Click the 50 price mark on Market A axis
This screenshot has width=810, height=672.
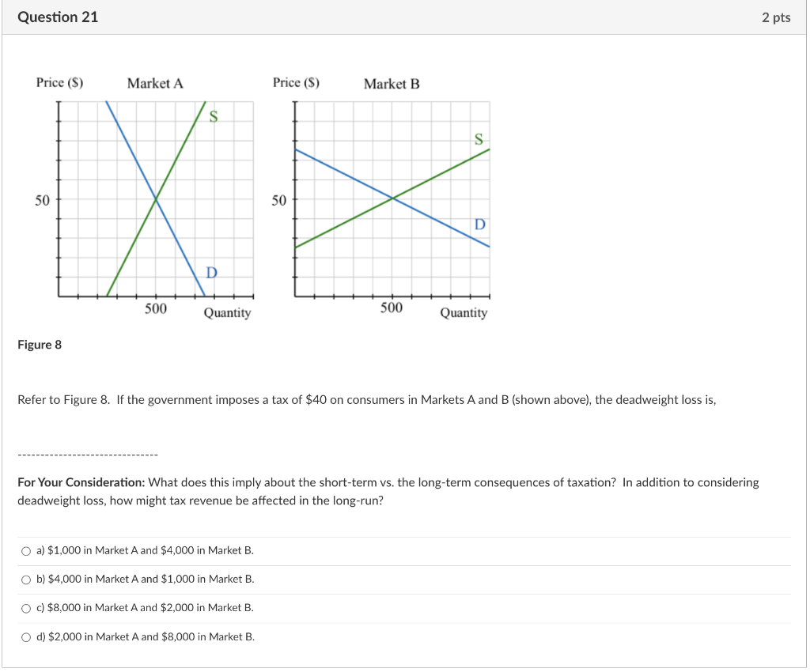click(44, 200)
